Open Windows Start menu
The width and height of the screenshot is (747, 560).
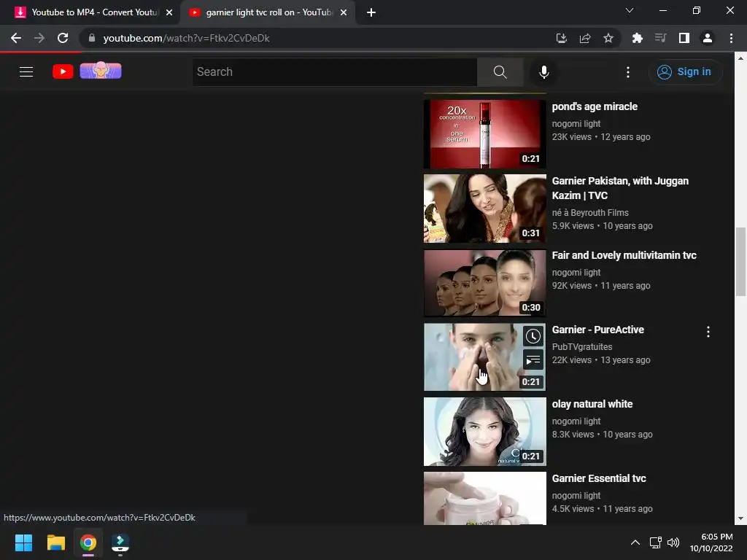tap(23, 542)
